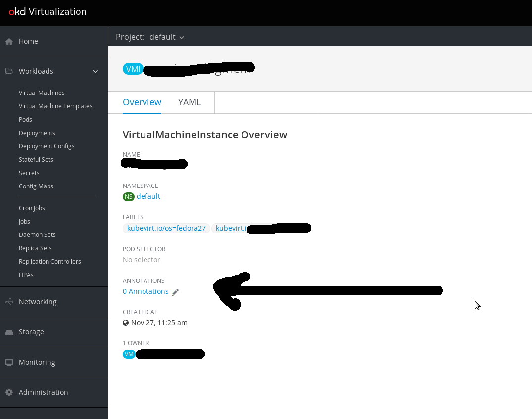Viewport: 532px width, 419px height.
Task: Go to Pods list
Action: point(25,119)
